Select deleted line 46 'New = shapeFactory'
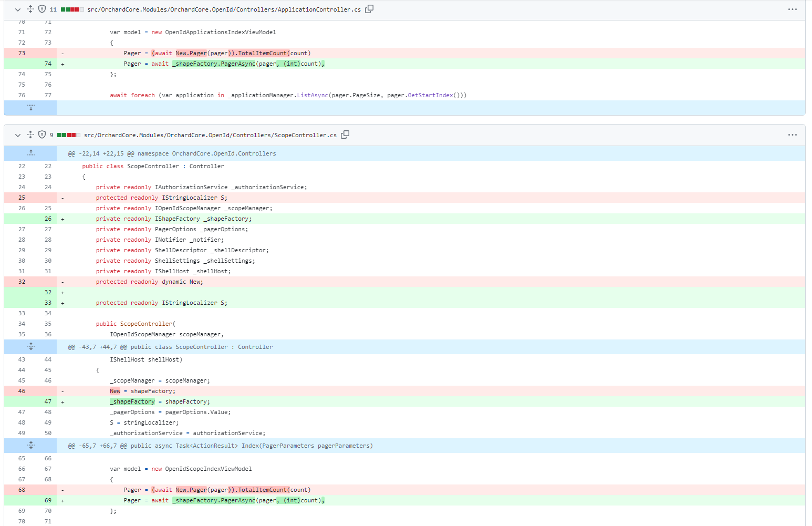 click(143, 391)
